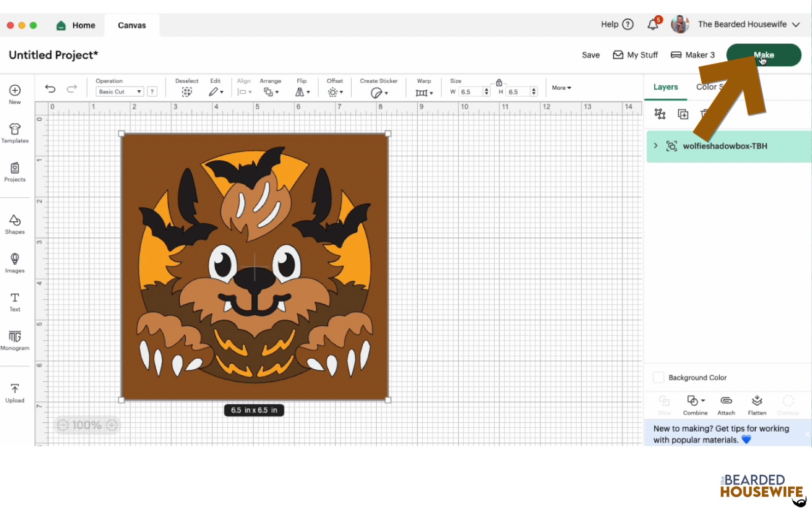The width and height of the screenshot is (812, 516).
Task: Select the Layers tab
Action: pos(665,87)
